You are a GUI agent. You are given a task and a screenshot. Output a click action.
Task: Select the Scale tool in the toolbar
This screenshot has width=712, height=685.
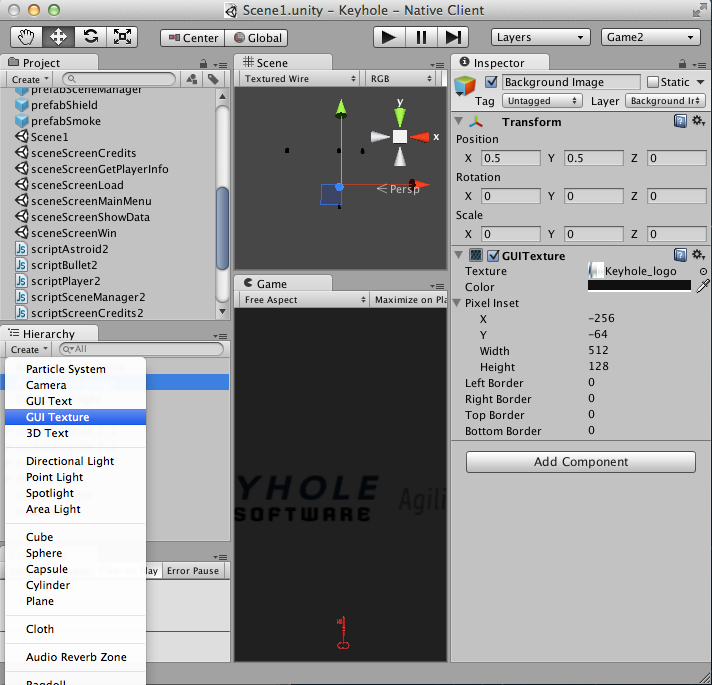(122, 37)
